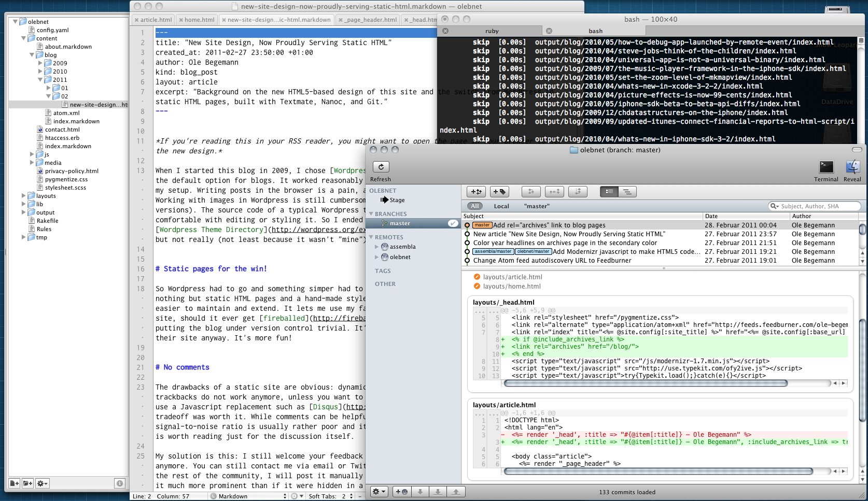Open the layouts/home.html changed file link
This screenshot has height=501, width=868.
(511, 287)
